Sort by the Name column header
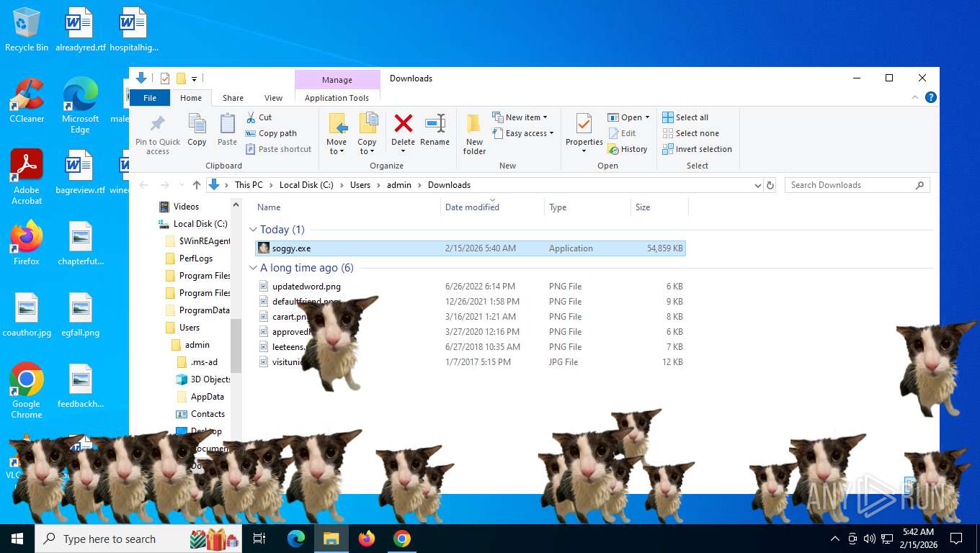Image resolution: width=980 pixels, height=553 pixels. pos(347,207)
